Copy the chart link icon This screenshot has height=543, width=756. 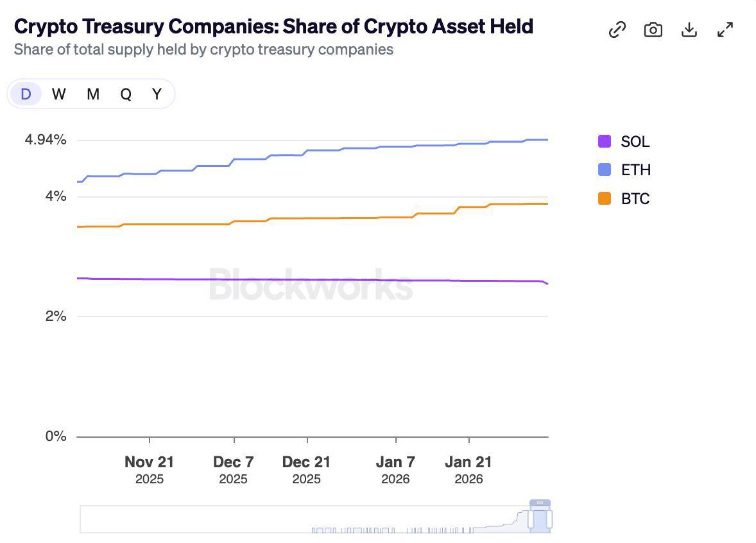(617, 30)
